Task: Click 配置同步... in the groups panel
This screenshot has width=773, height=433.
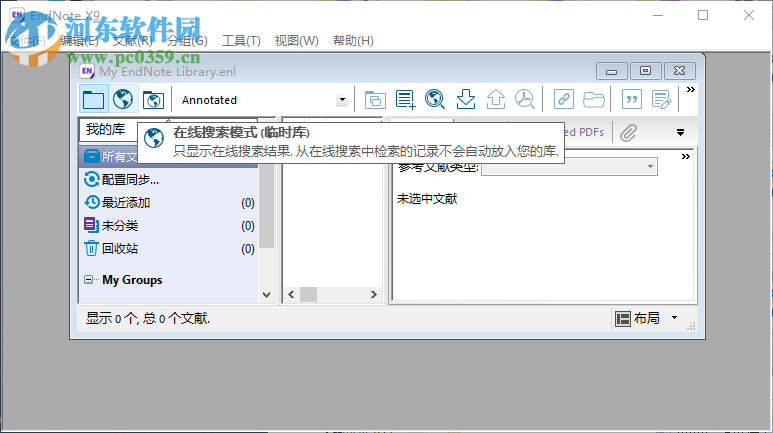Action: pos(130,180)
